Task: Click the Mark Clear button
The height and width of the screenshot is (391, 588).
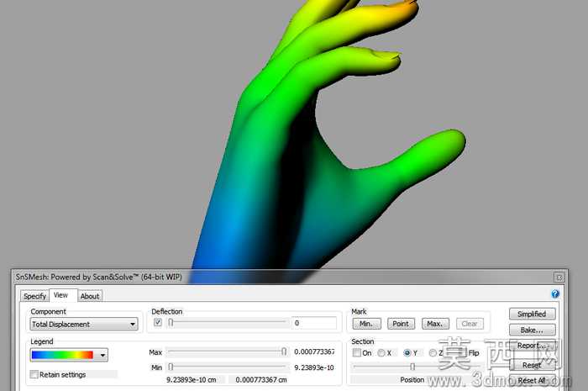Action: [470, 324]
